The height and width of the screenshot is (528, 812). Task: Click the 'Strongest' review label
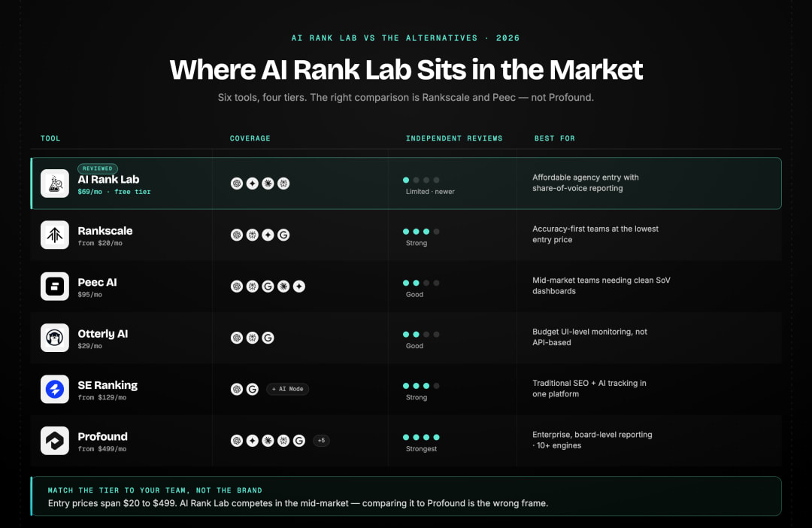coord(422,449)
